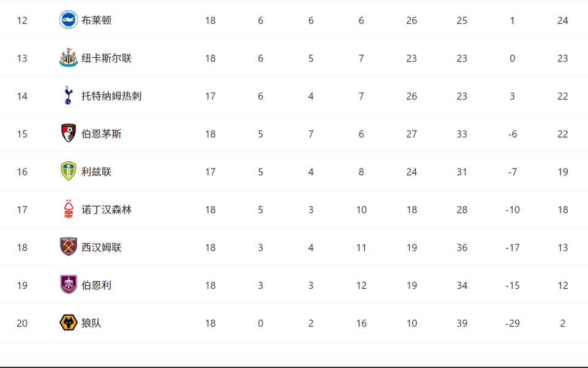
Task: Open the 托特纳姆热刺 team link
Action: click(x=111, y=96)
